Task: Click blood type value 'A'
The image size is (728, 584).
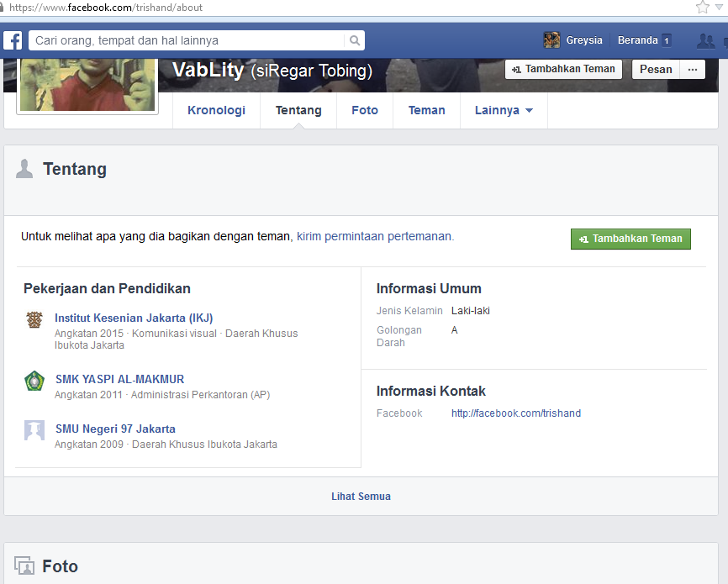Action: [x=455, y=330]
